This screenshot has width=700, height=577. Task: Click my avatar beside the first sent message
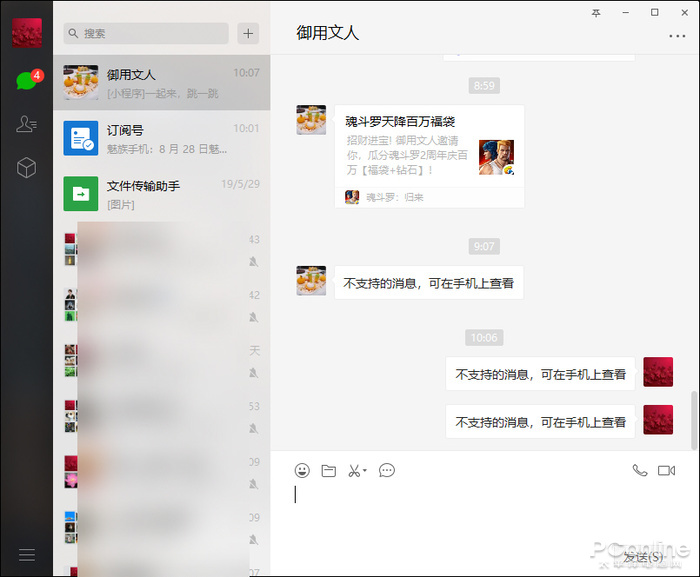tap(658, 372)
